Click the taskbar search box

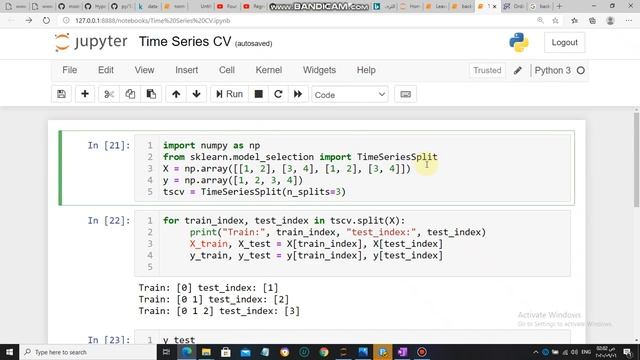pyautogui.click(x=88, y=352)
